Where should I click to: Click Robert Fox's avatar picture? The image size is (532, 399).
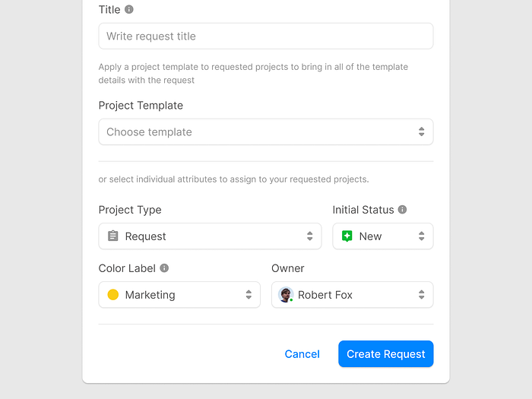point(286,295)
